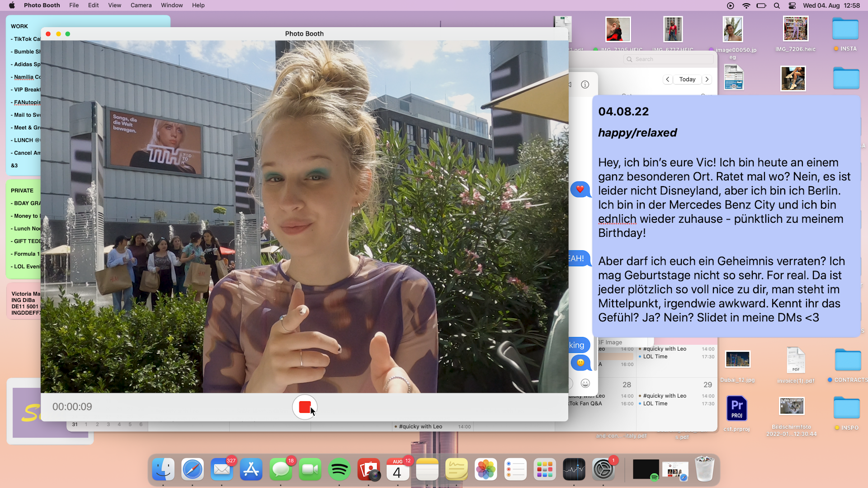Image resolution: width=868 pixels, height=488 pixels.
Task: Open the Camera menu
Action: click(x=141, y=5)
